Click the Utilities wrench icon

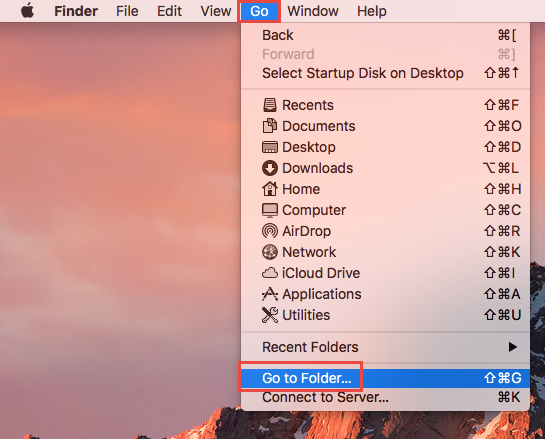click(270, 315)
